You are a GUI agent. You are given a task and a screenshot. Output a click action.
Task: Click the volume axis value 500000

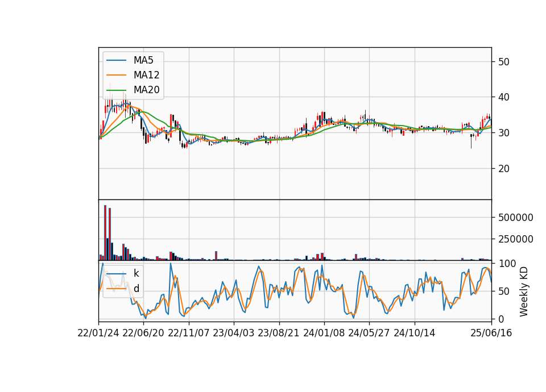516,218
